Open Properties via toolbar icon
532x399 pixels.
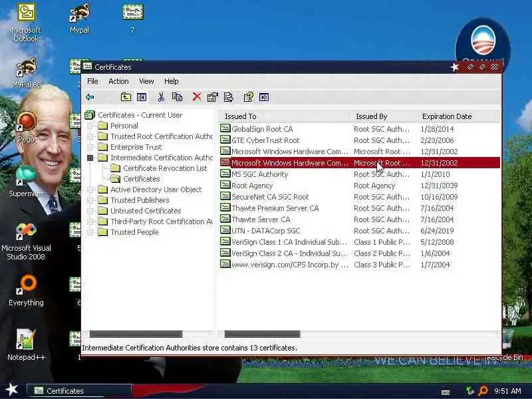(213, 97)
